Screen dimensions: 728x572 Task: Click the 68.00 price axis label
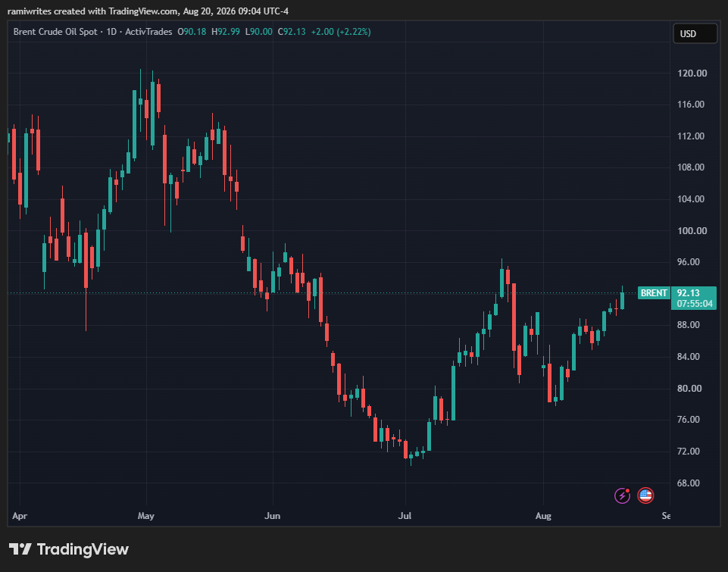coord(688,483)
